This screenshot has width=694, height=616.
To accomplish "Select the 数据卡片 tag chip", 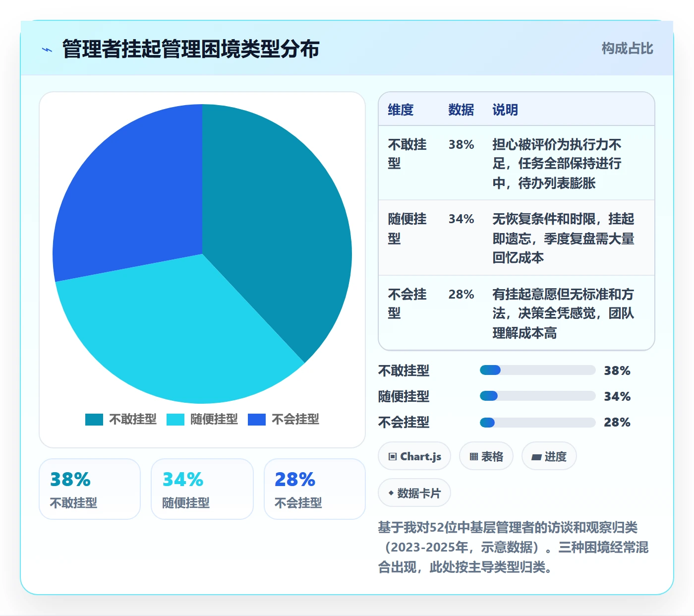I will coord(414,493).
